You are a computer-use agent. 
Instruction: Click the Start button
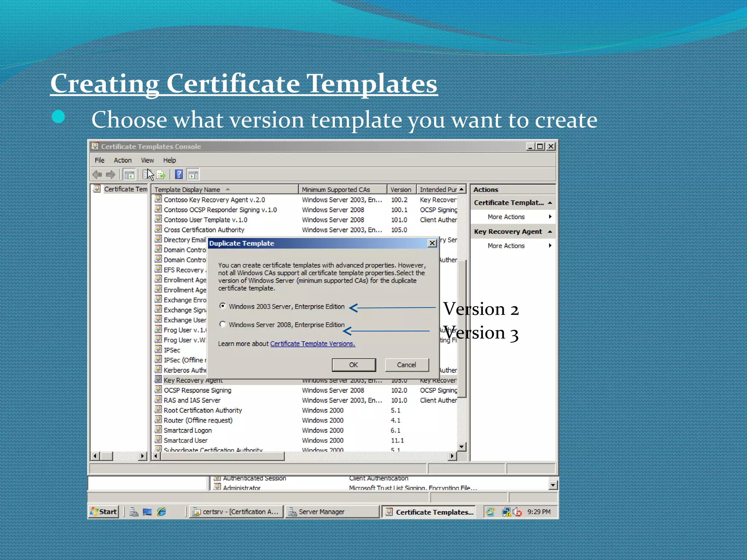coord(104,512)
